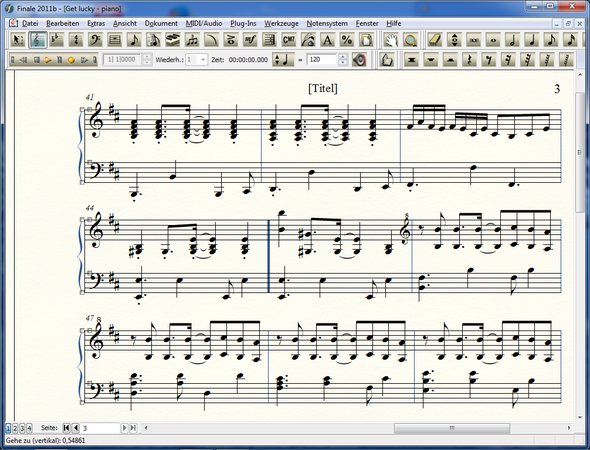
Task: Switch to layer 4 button
Action: (x=29, y=428)
